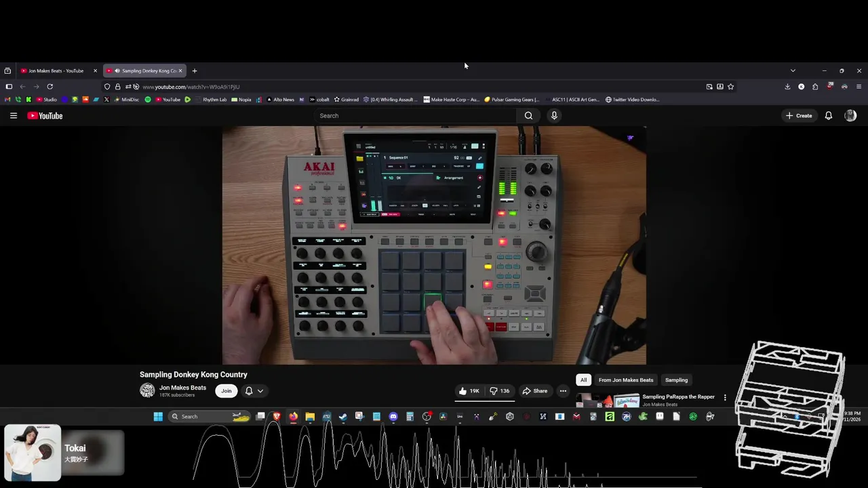The height and width of the screenshot is (488, 868).
Task: Click the Create button
Action: tap(799, 116)
